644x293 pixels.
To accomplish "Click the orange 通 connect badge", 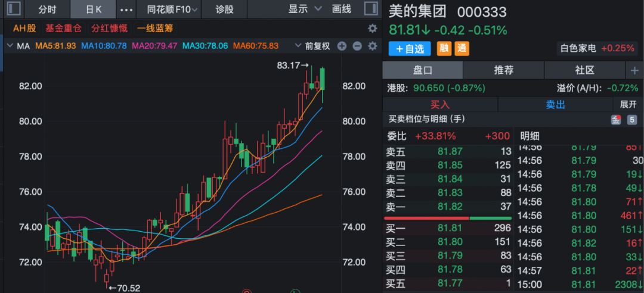I will click(461, 49).
